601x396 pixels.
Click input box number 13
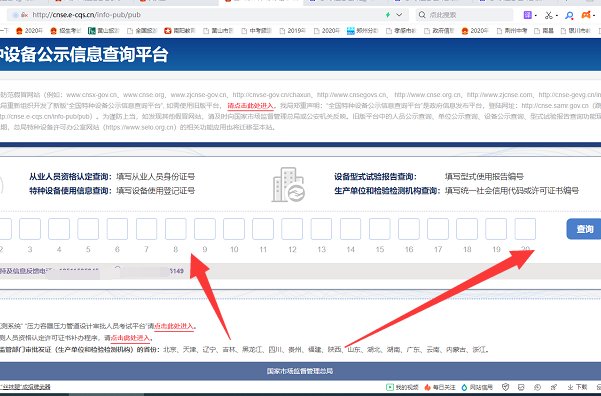point(321,229)
